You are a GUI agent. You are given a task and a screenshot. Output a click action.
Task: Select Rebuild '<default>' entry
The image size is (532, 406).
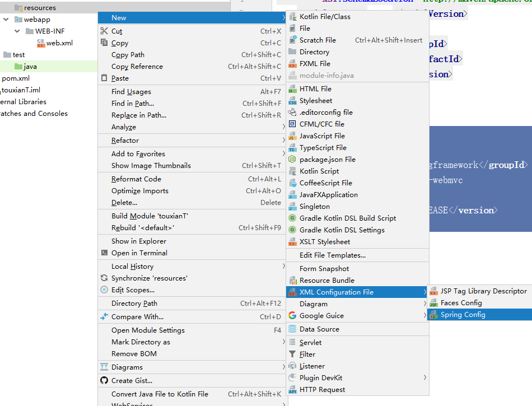192,227
